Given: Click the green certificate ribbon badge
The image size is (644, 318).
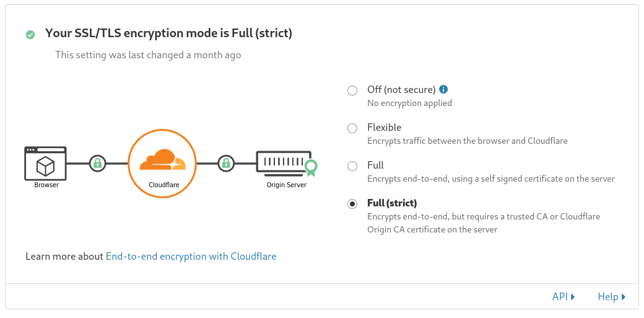Looking at the screenshot, I should click(x=311, y=167).
